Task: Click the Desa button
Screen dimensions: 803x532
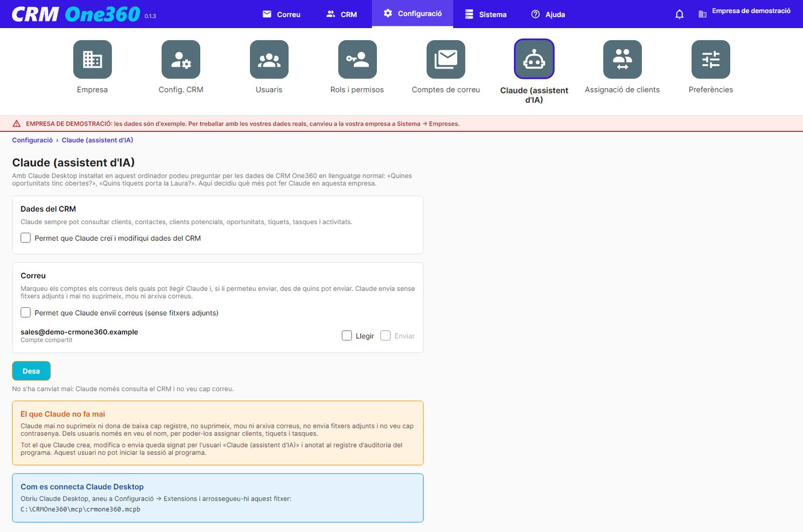Action: pos(32,371)
